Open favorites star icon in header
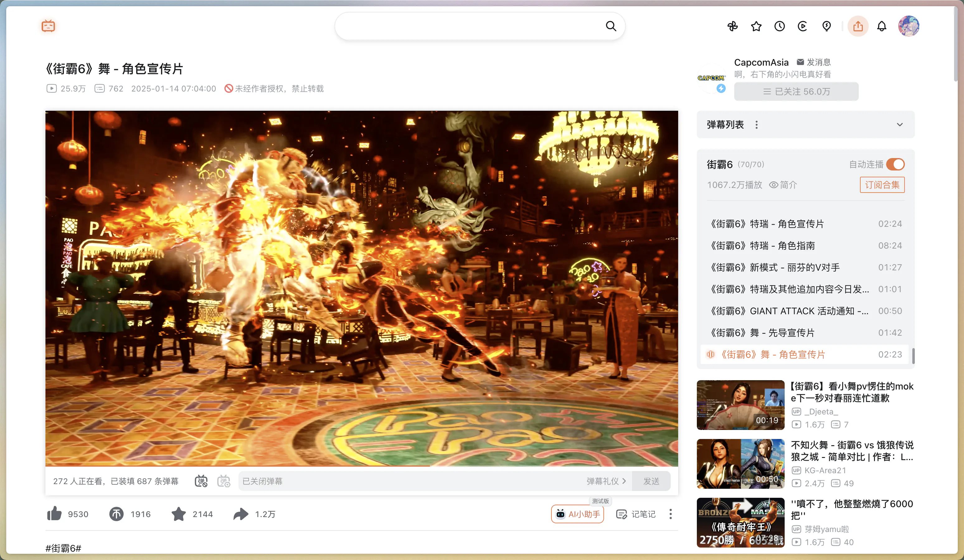 pyautogui.click(x=756, y=26)
